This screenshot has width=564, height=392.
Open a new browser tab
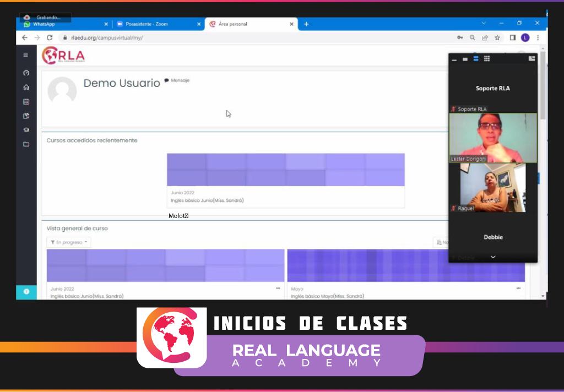click(x=306, y=24)
